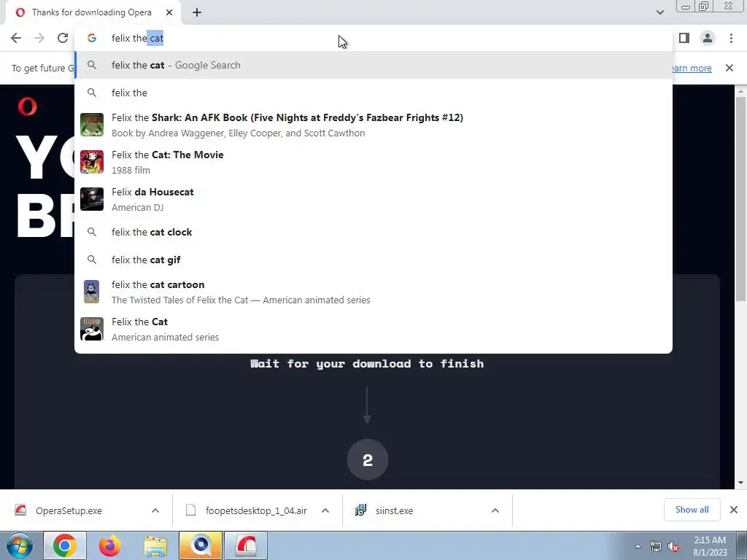Click the search icon beside 'felix the cat gif'
Image resolution: width=747 pixels, height=560 pixels.
click(x=92, y=260)
